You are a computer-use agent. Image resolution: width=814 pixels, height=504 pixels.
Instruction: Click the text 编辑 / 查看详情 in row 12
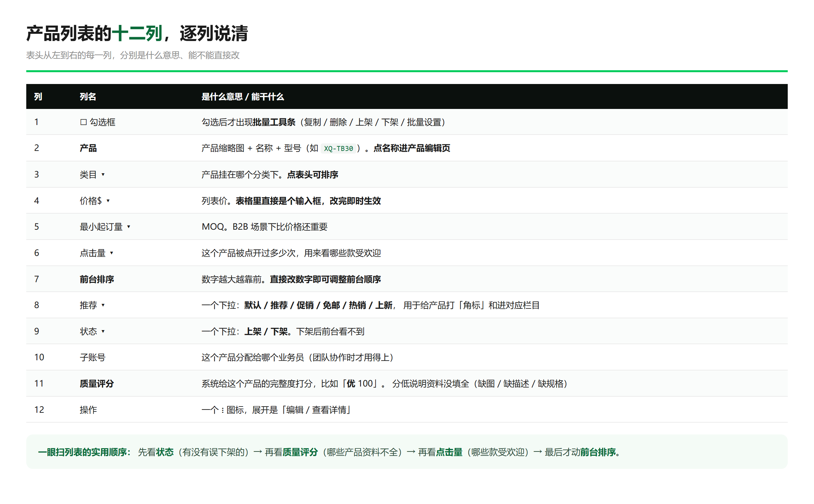pyautogui.click(x=316, y=410)
